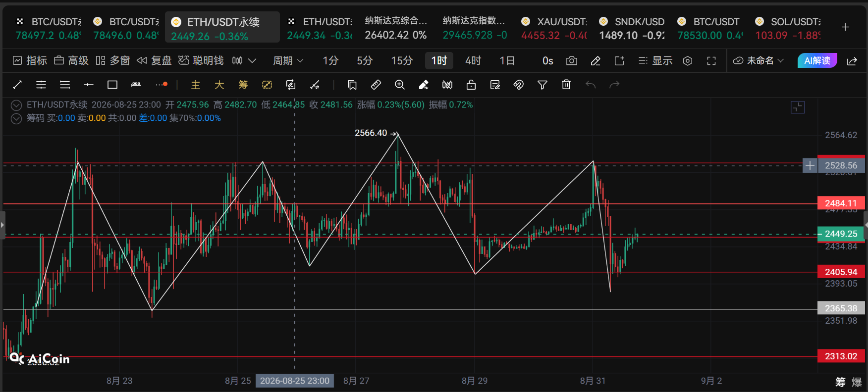Open the 主 main indicator tool
Image resolution: width=868 pixels, height=392 pixels.
(196, 85)
